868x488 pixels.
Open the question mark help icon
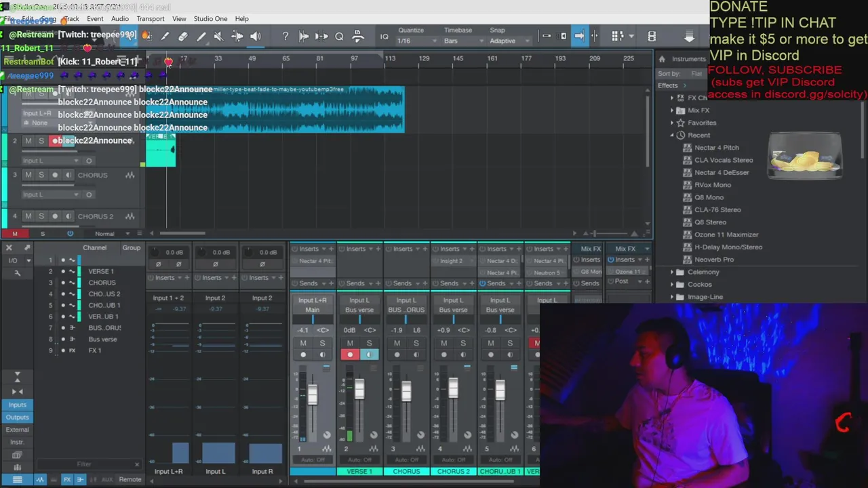pyautogui.click(x=285, y=37)
